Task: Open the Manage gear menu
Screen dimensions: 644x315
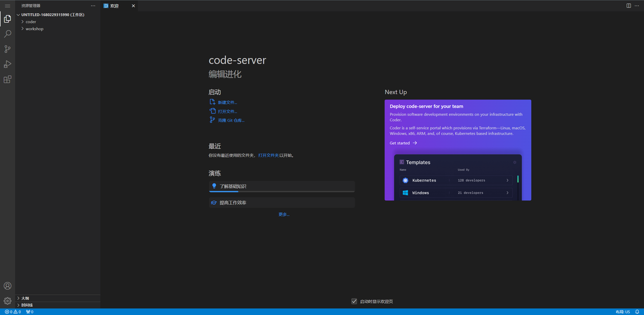Action: [7, 301]
